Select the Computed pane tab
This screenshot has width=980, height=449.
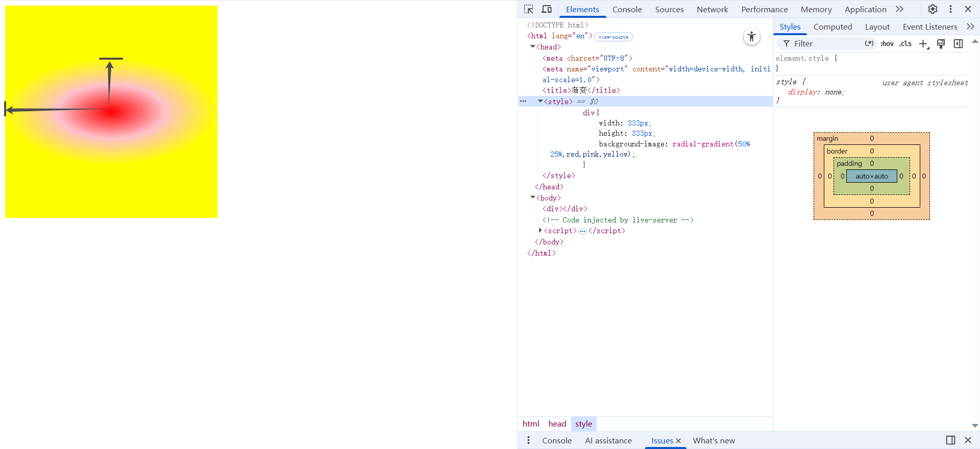click(832, 27)
